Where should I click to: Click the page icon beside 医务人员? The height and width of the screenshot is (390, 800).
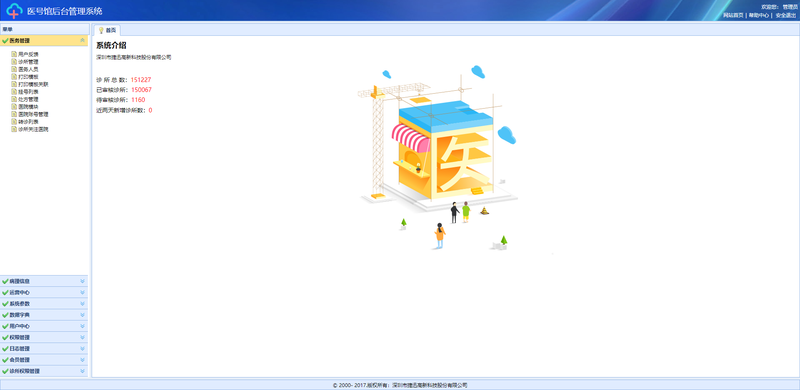pyautogui.click(x=14, y=69)
